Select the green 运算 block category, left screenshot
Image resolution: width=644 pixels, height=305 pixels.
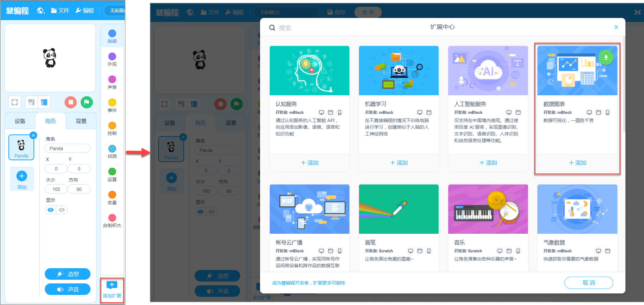pos(112,175)
